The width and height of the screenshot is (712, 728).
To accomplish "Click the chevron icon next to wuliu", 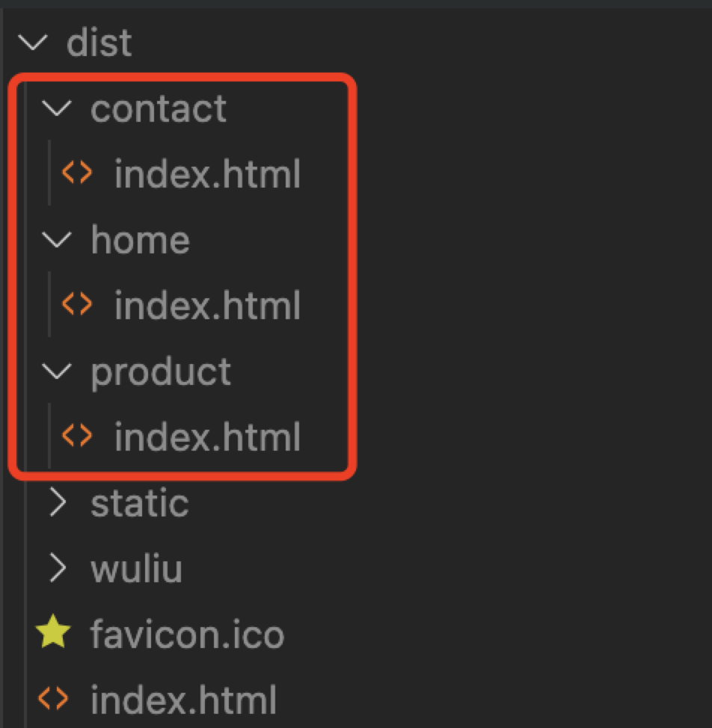I will pyautogui.click(x=57, y=568).
